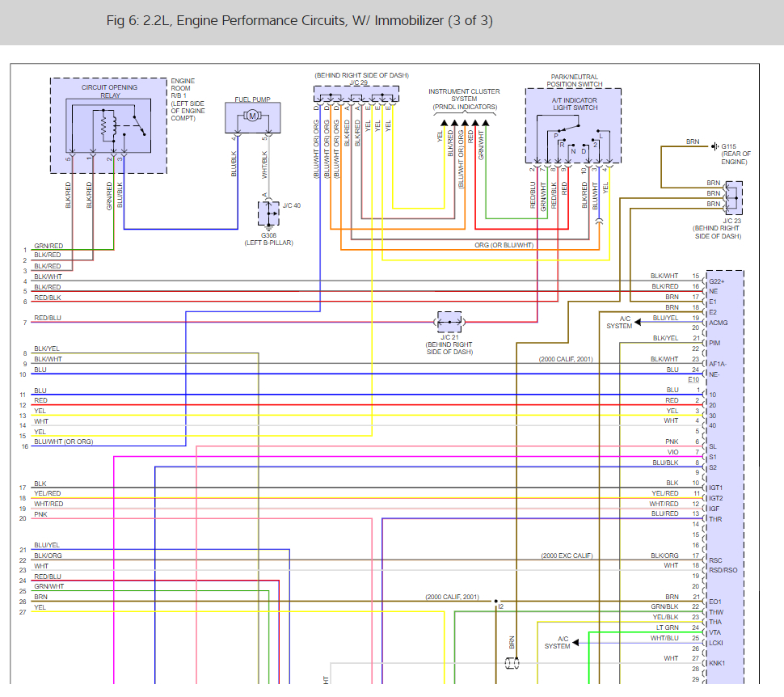Click the THA terminal label
Image resolution: width=784 pixels, height=697 pixels.
click(x=715, y=623)
